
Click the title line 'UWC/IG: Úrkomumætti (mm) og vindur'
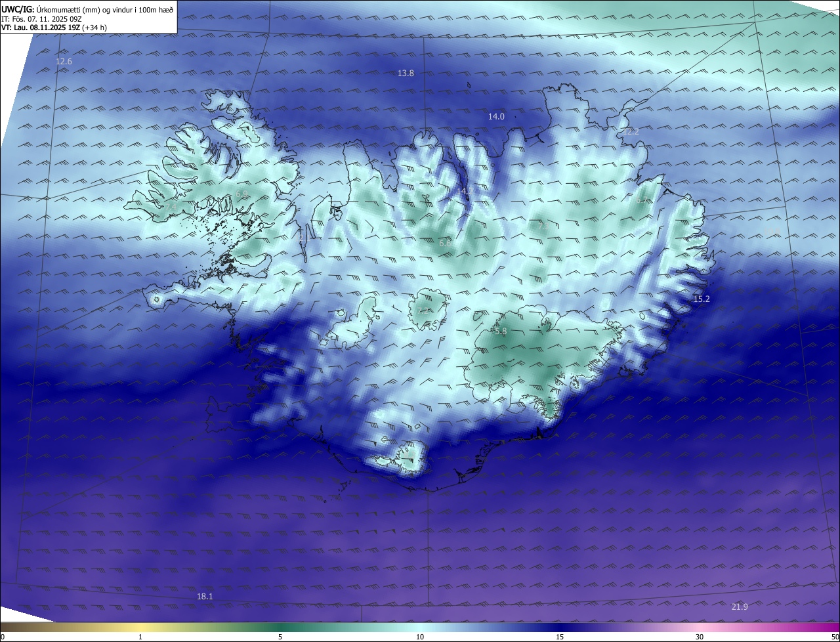click(x=87, y=9)
